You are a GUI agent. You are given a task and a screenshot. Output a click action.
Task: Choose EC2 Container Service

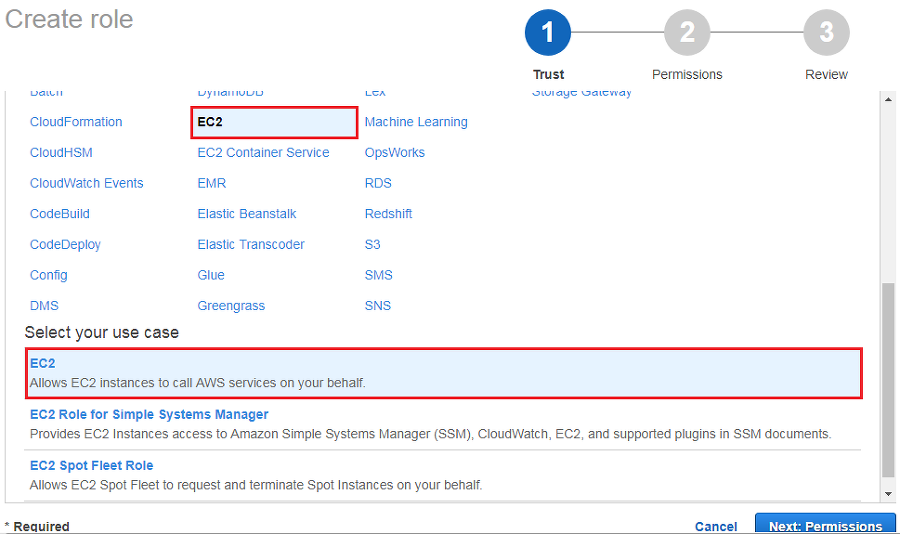[x=263, y=152]
